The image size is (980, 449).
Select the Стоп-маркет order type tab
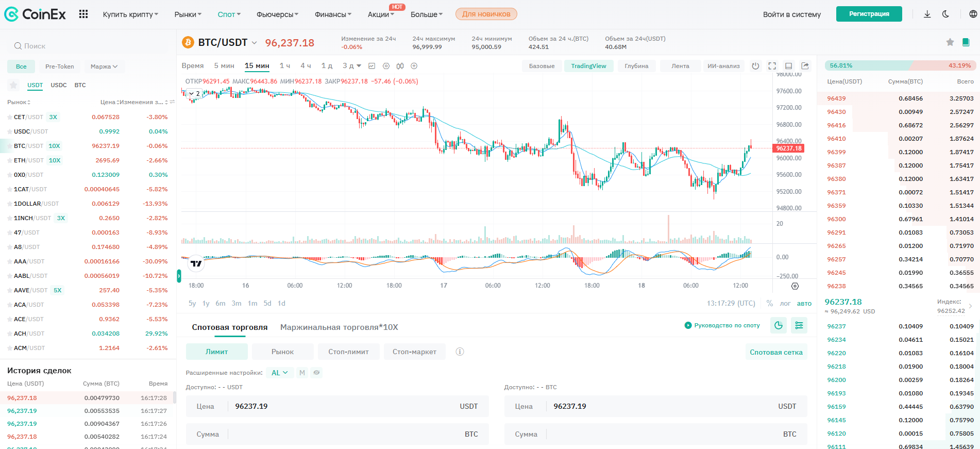tap(415, 352)
